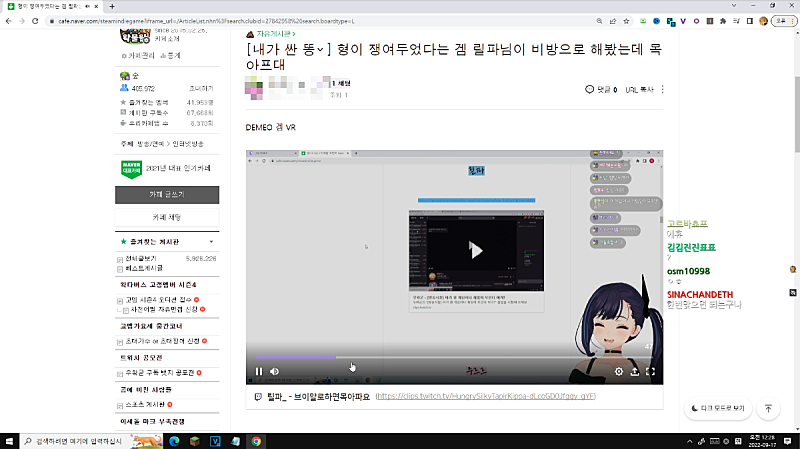
Task: Open the tab search chevron
Action: point(734,6)
